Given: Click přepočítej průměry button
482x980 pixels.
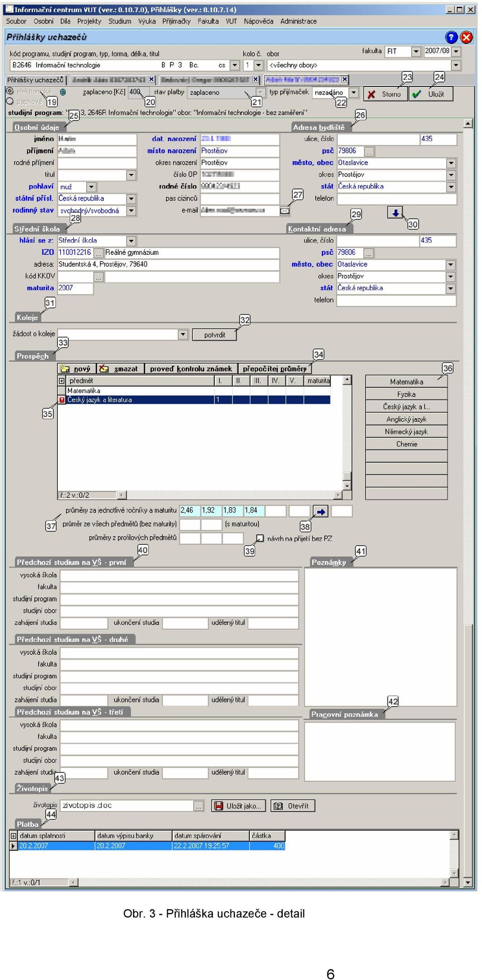Looking at the screenshot, I should pyautogui.click(x=275, y=369).
